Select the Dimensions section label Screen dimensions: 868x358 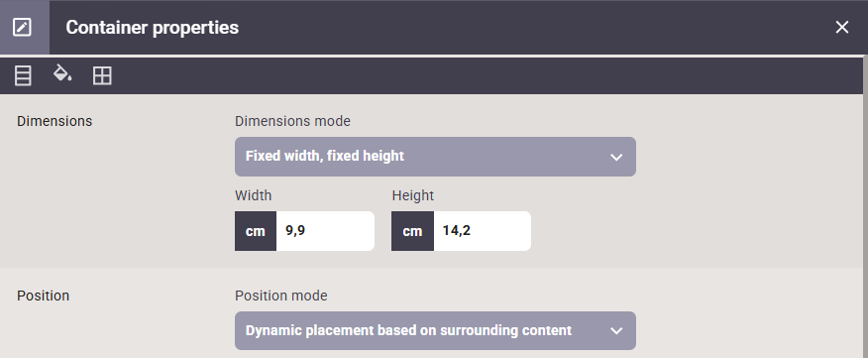coord(54,121)
